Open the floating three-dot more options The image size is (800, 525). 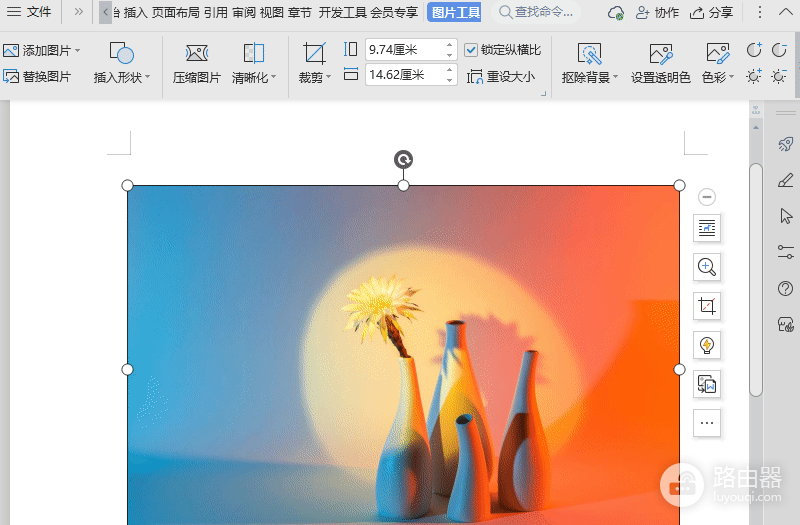[707, 423]
